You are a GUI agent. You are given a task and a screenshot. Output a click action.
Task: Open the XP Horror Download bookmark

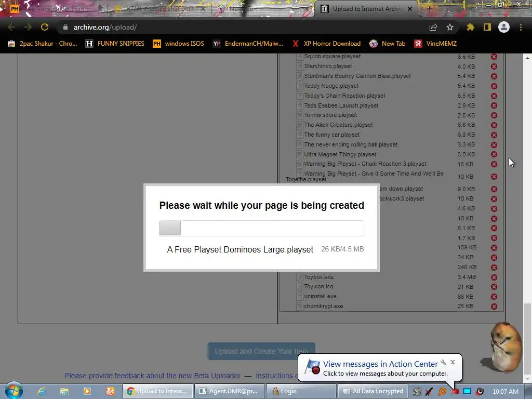point(326,44)
